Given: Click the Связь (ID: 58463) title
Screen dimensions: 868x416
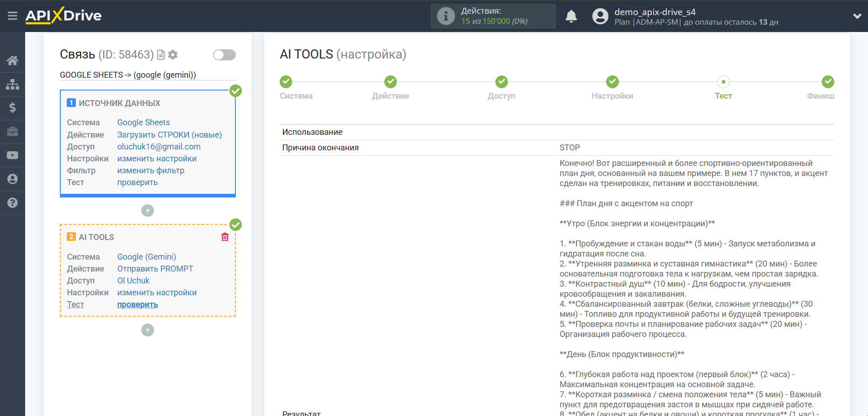Looking at the screenshot, I should [x=107, y=54].
